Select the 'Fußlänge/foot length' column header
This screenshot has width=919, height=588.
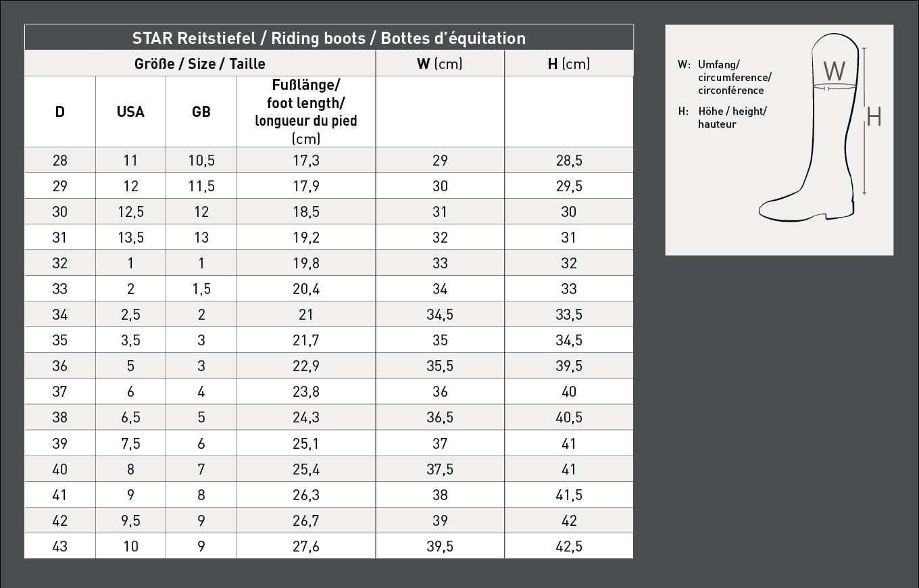(306, 112)
